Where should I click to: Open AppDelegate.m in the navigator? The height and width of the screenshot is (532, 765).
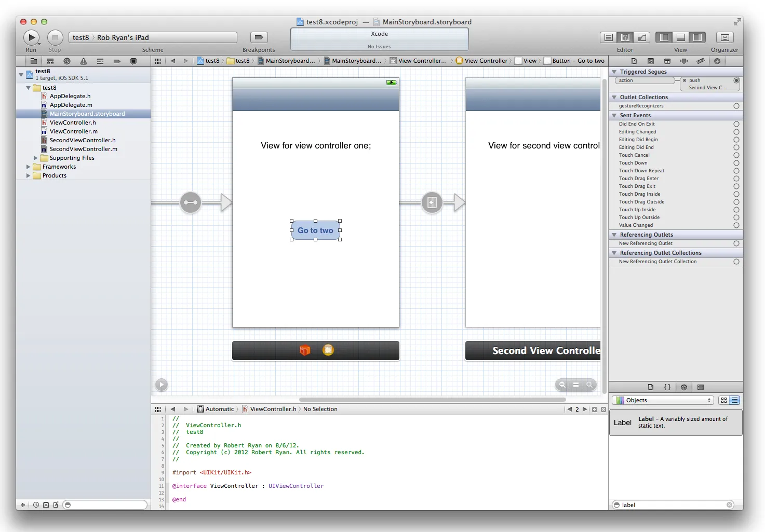[x=71, y=105]
